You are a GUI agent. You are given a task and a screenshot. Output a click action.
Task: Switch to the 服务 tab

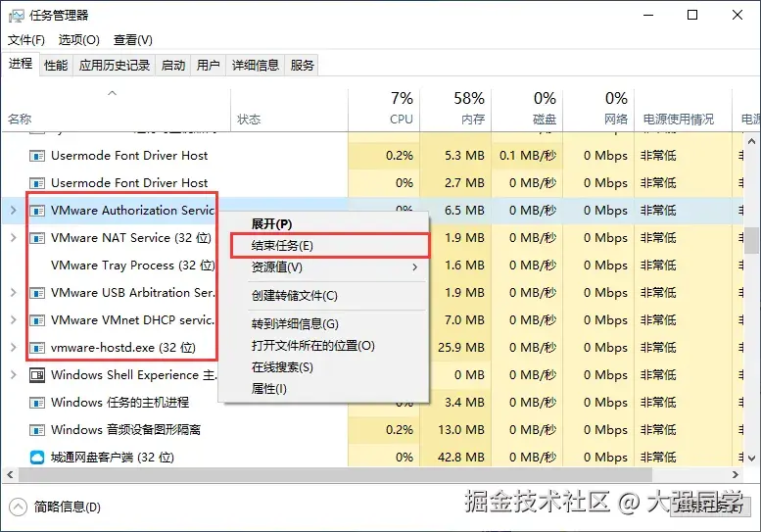pos(302,65)
